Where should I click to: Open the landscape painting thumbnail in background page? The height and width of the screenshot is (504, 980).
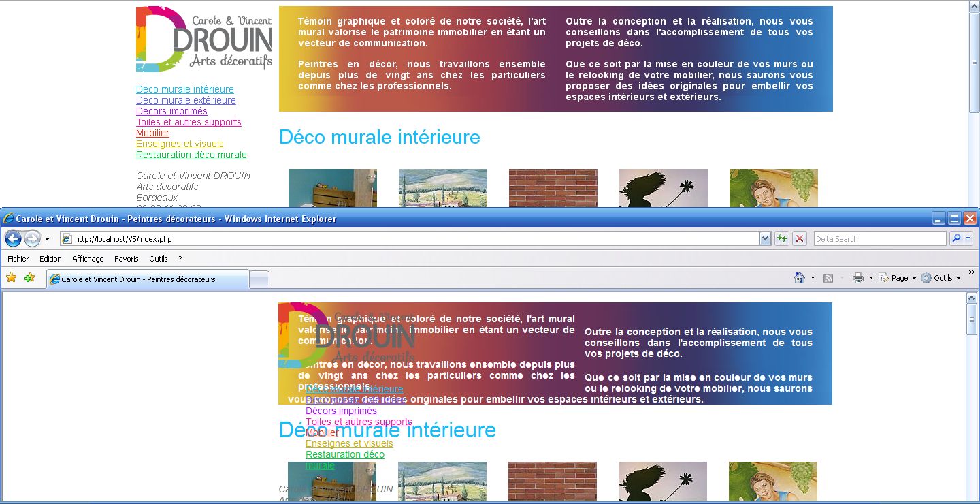(443, 188)
